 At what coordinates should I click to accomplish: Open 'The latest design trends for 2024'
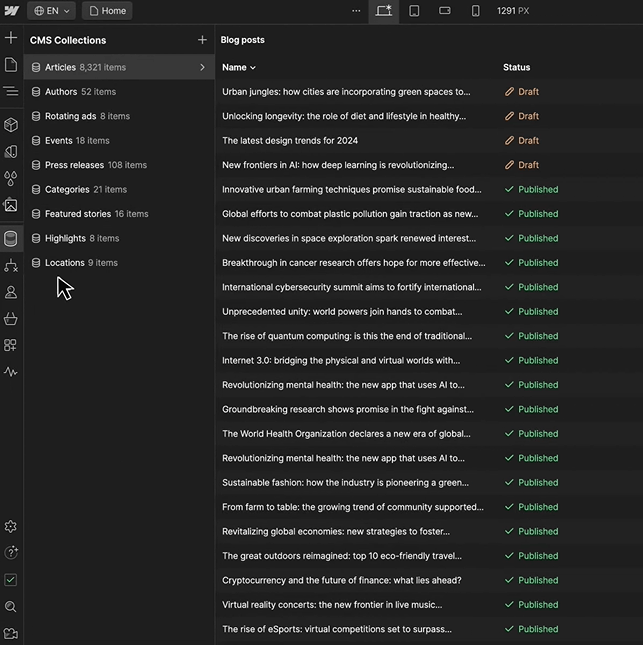coord(290,141)
